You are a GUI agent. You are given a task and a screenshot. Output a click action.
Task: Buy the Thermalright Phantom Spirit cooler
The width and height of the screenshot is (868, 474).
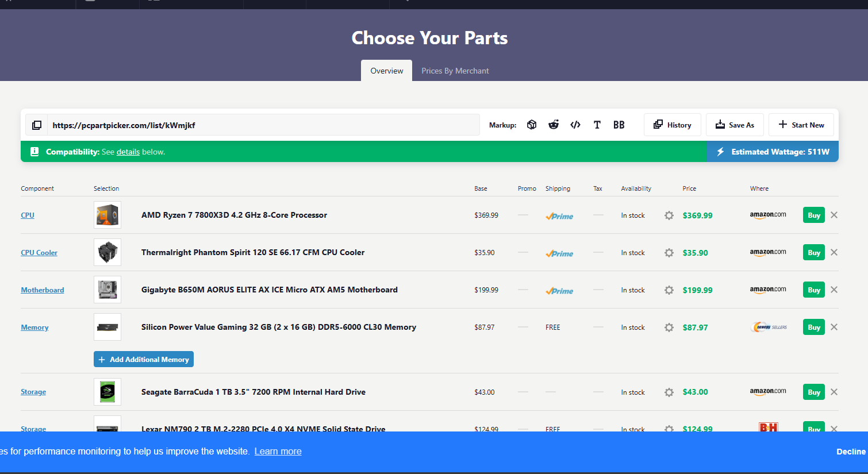814,252
